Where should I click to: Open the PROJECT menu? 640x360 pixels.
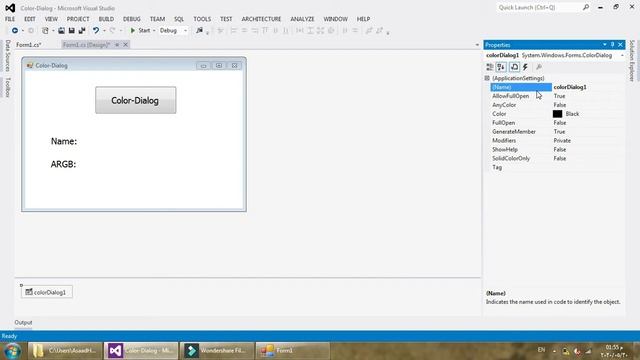click(x=78, y=19)
